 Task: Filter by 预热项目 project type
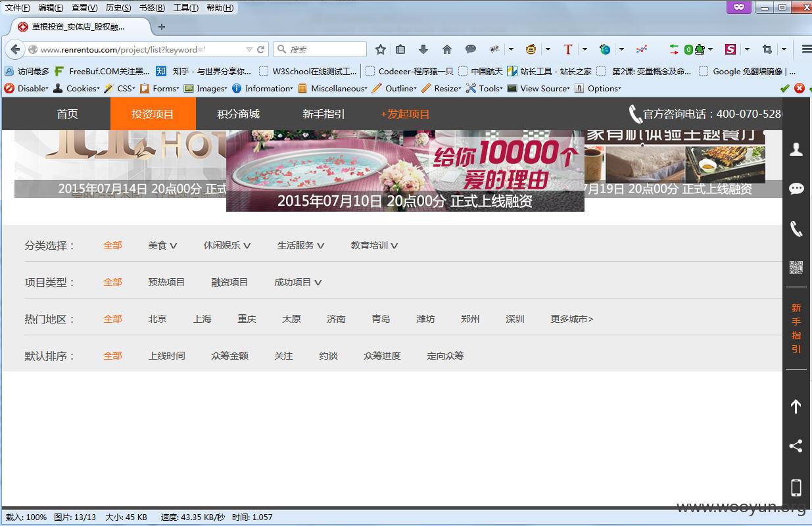(x=166, y=282)
